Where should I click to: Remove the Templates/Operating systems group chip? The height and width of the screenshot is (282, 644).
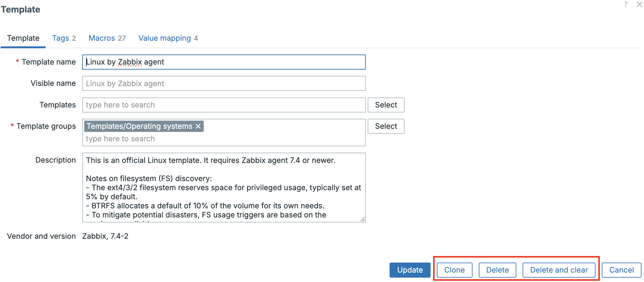click(x=198, y=126)
